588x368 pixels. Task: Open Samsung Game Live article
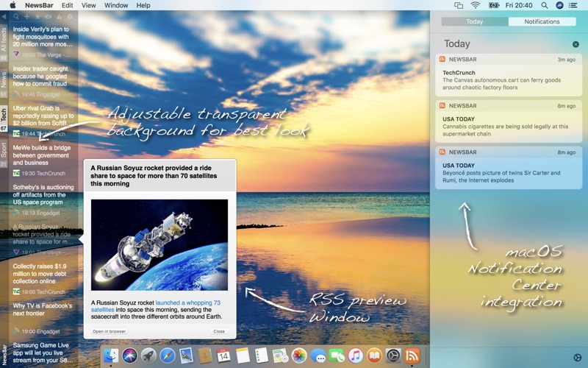pos(43,353)
